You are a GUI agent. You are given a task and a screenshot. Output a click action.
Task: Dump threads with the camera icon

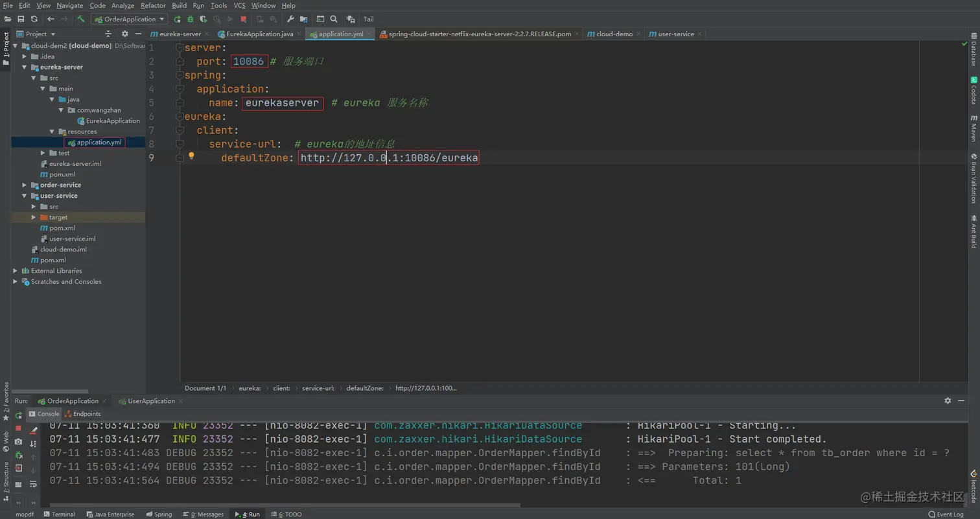pos(18,442)
